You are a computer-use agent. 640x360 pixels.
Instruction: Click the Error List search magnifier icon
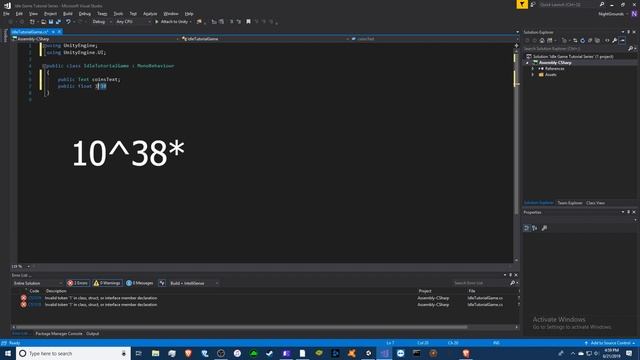(x=513, y=283)
